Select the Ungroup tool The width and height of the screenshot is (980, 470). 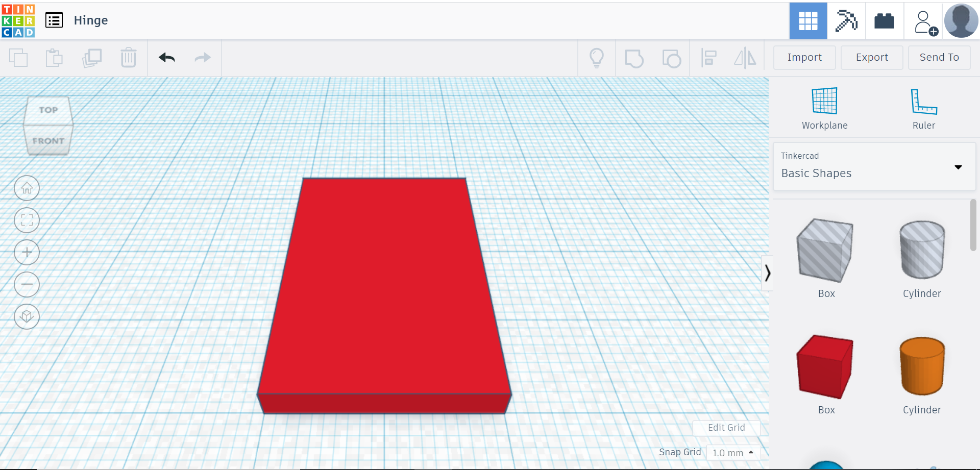pos(672,58)
